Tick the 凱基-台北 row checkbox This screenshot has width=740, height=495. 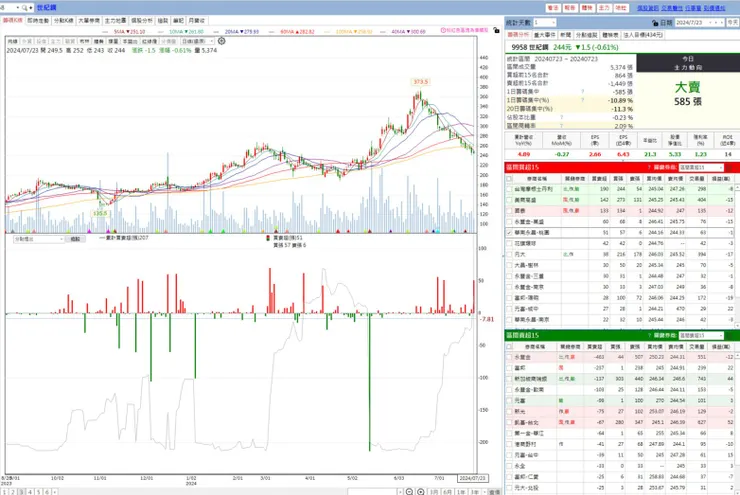pos(509,422)
